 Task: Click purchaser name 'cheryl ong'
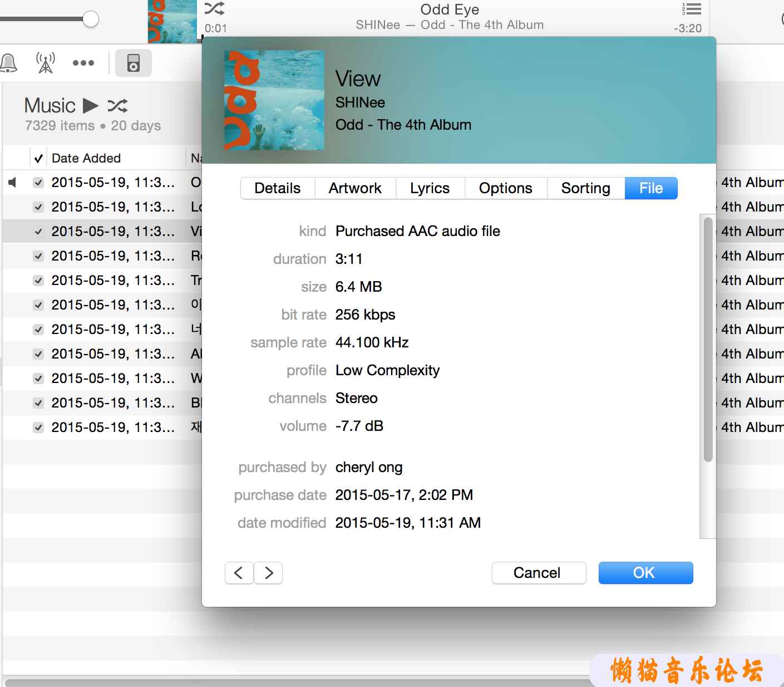tap(369, 467)
